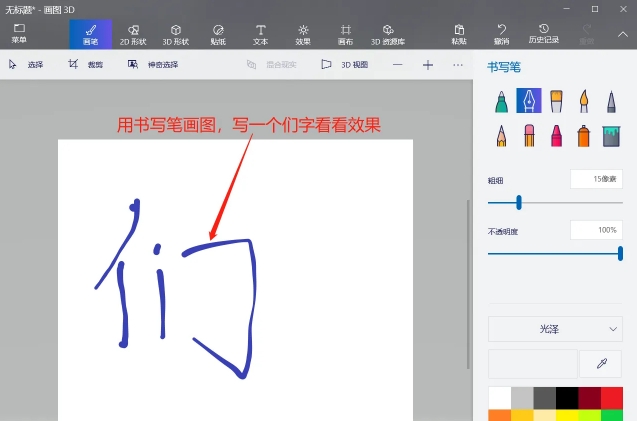Open the 画布 canvas tab
Image resolution: width=637 pixels, height=421 pixels.
pos(345,35)
